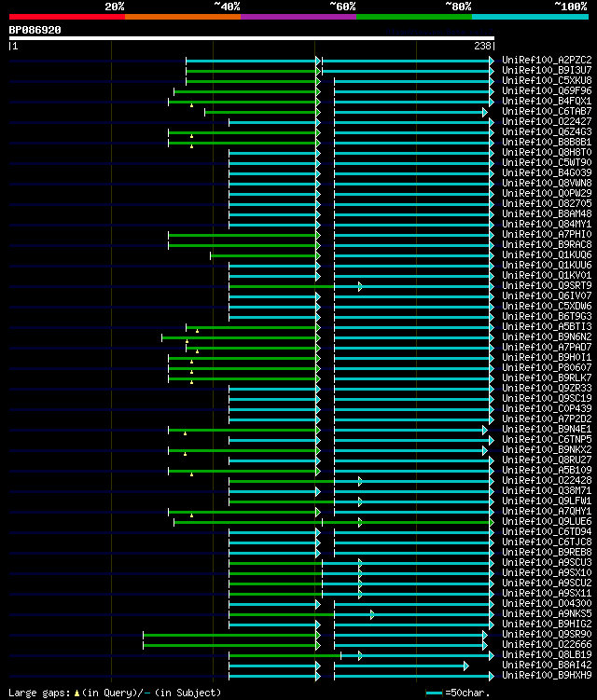Open hit UniRef100_A2PZC2

coord(547,60)
